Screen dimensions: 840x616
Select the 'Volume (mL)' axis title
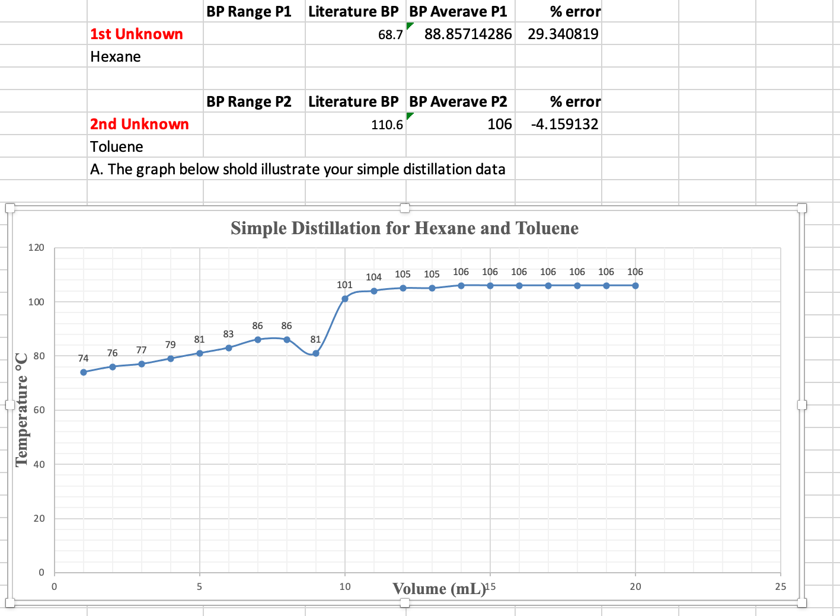(437, 589)
